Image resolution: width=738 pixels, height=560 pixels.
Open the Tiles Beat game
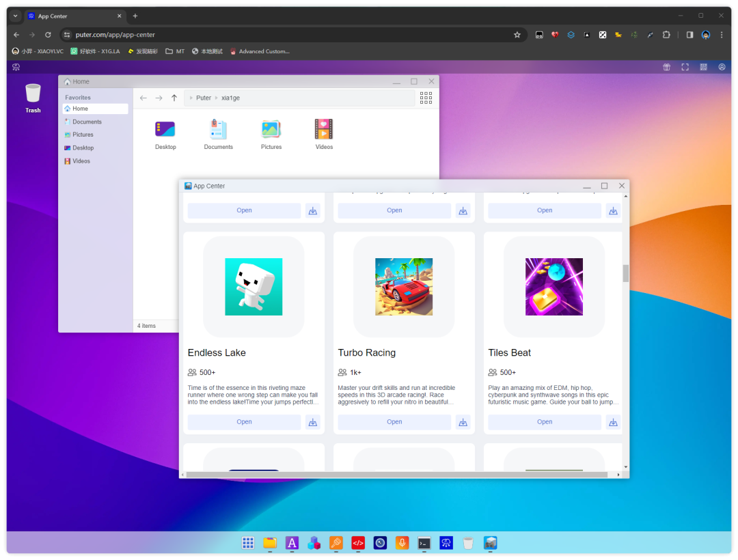tap(545, 422)
